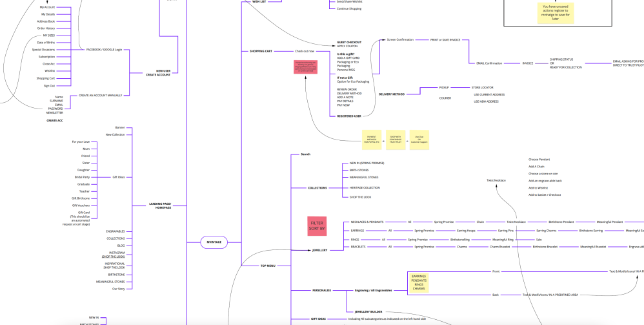This screenshot has width=644, height=325.
Task: Click the Address Book item
Action: [46, 21]
